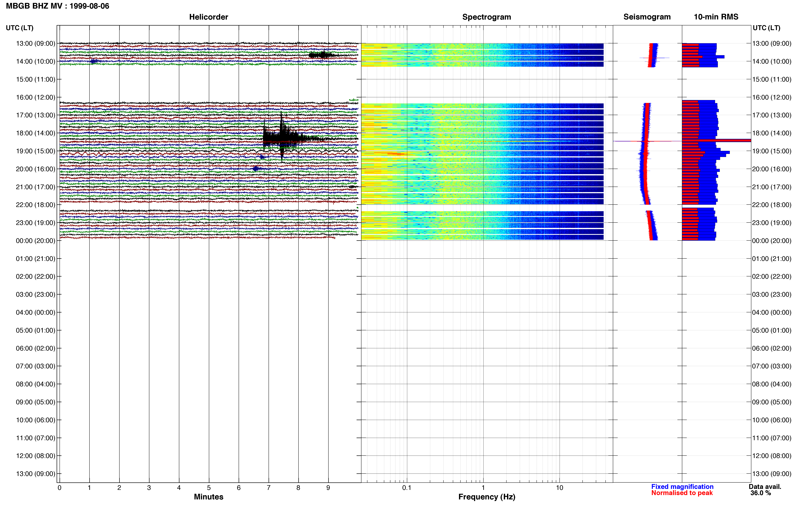The image size is (812, 508).
Task: Click the left 'UTC (LT)' axis header
Action: [20, 28]
